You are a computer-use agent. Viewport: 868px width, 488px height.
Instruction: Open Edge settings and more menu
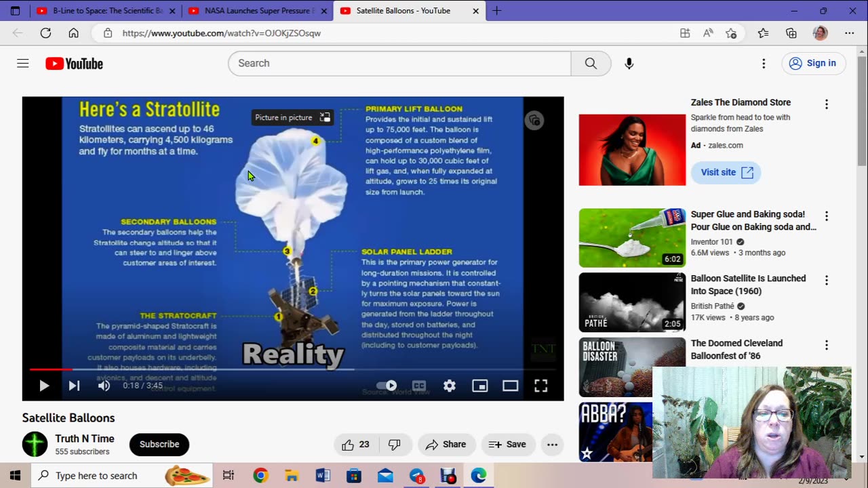[x=849, y=33]
